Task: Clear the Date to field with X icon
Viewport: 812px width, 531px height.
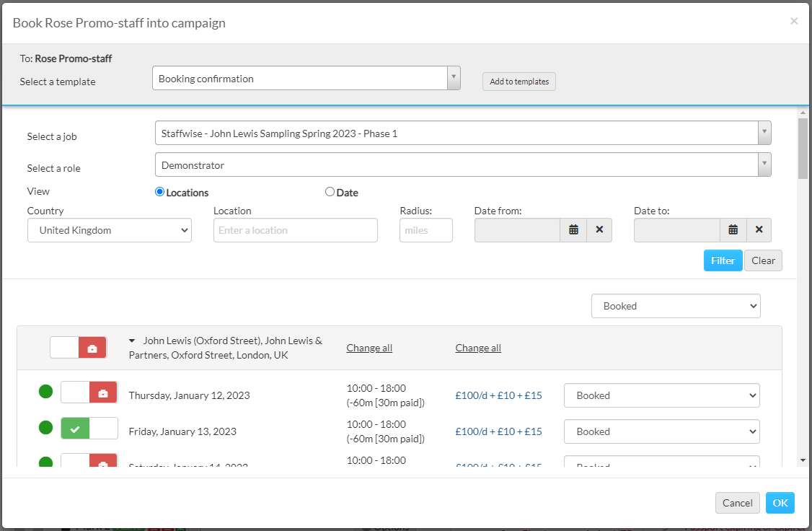Action: [x=759, y=230]
